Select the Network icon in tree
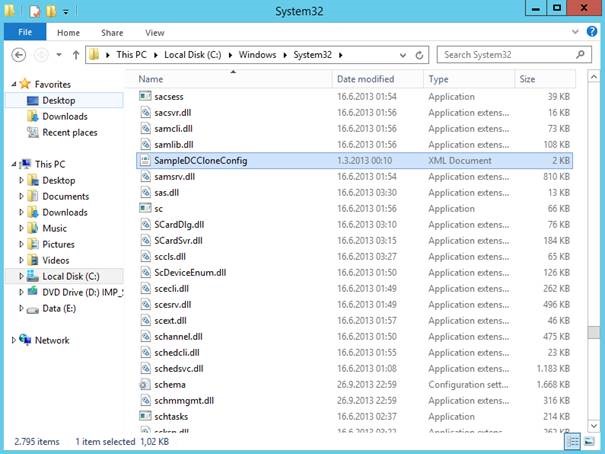The height and width of the screenshot is (454, 605). pyautogui.click(x=25, y=340)
